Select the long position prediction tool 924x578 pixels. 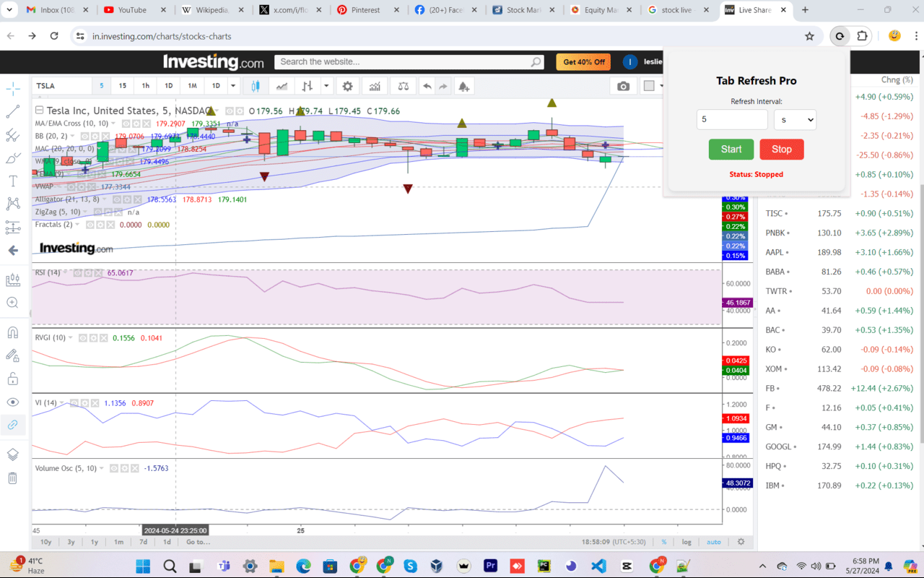coord(13,227)
